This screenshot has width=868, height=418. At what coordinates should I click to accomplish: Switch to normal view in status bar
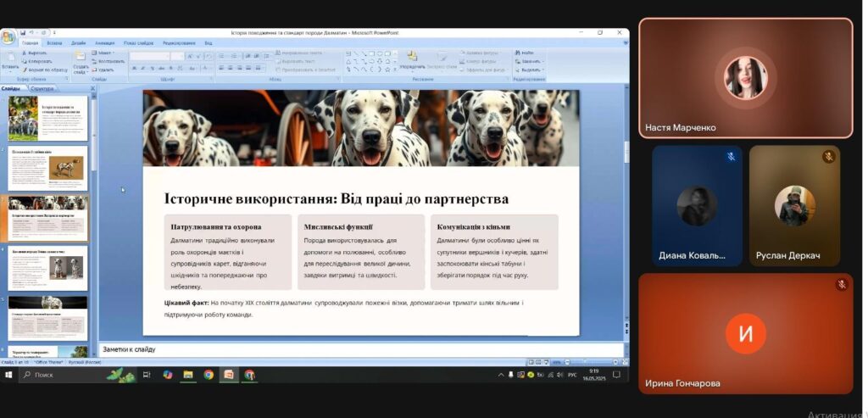pyautogui.click(x=531, y=362)
